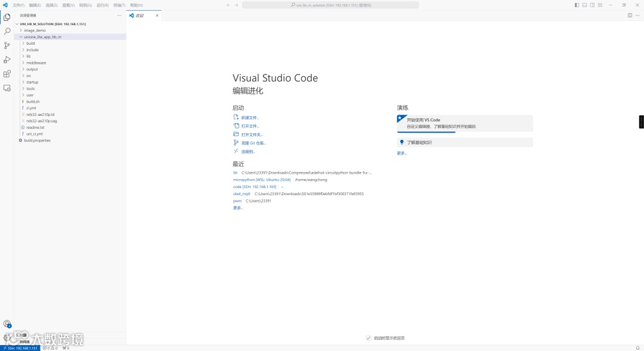Open the Run and Debug view

[7, 60]
